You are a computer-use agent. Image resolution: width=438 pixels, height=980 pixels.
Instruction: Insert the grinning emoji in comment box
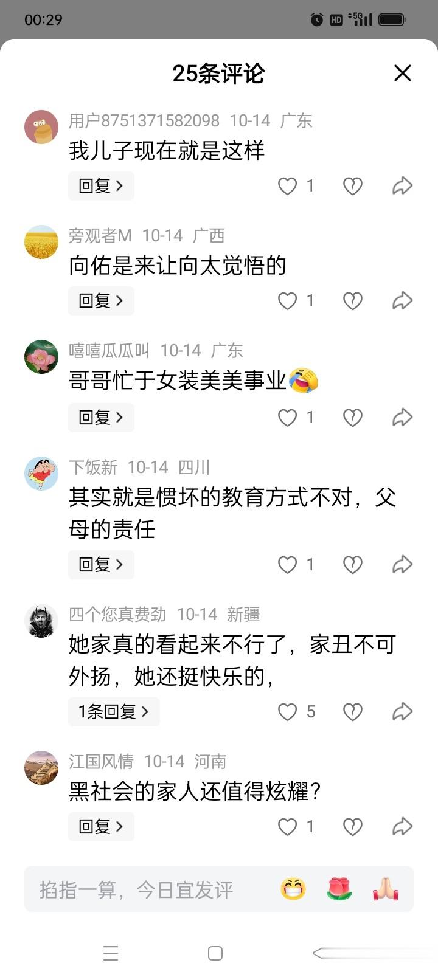click(x=293, y=889)
